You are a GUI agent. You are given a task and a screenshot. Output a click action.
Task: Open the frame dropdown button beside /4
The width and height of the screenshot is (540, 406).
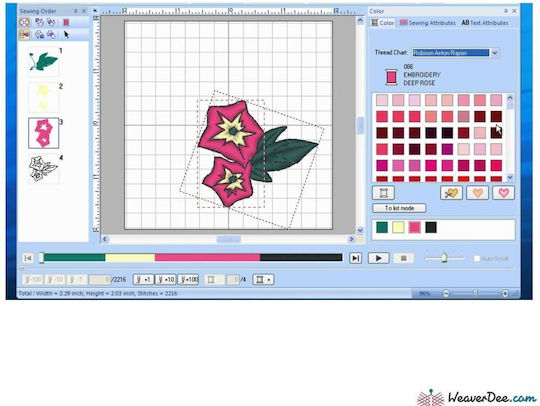coord(263,280)
